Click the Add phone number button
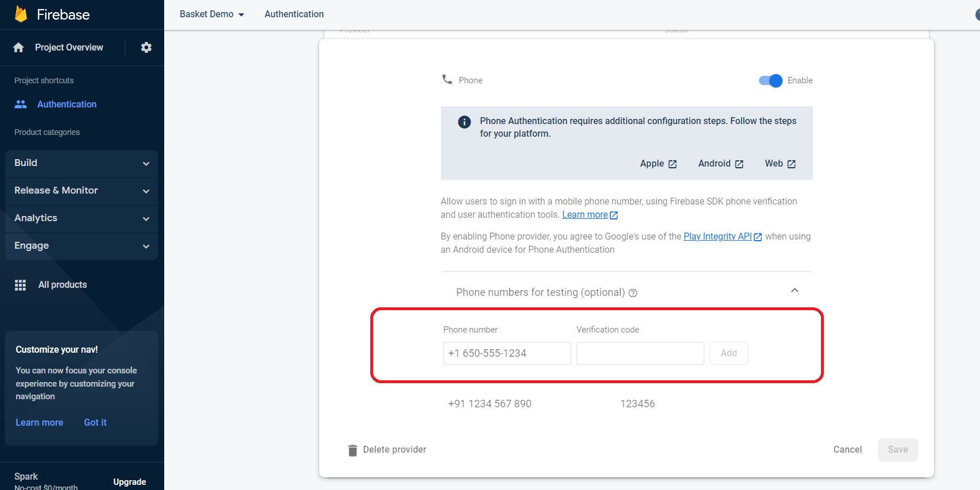 pos(729,353)
